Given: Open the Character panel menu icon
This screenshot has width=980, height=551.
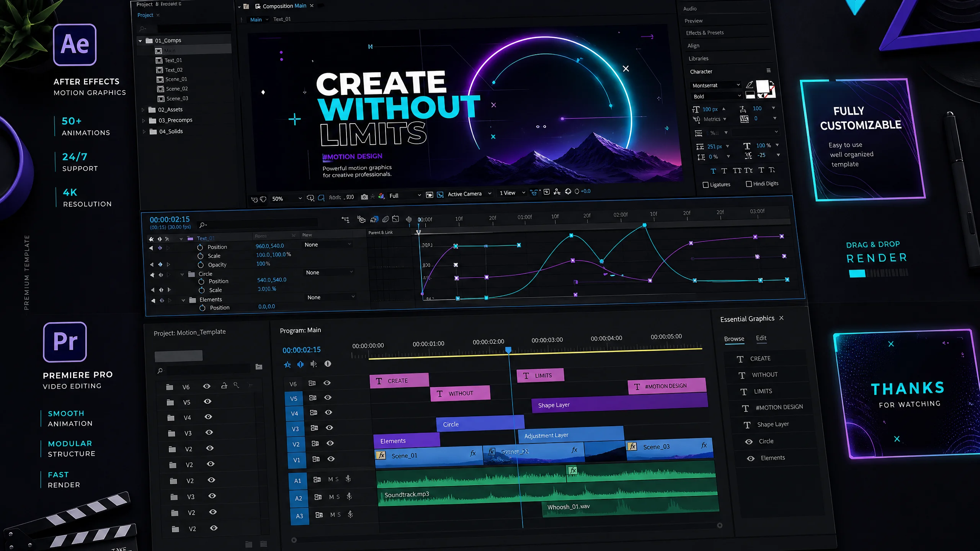Looking at the screenshot, I should pos(768,70).
